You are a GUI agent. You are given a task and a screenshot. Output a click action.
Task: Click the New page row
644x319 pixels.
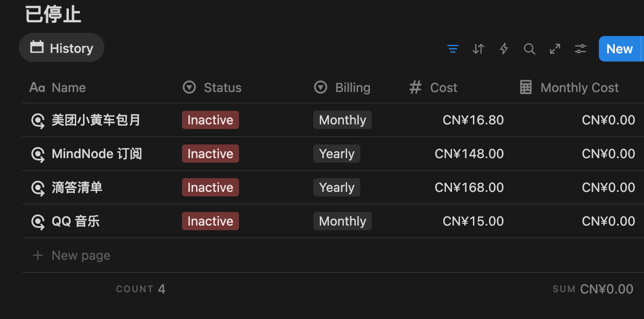tap(333, 255)
